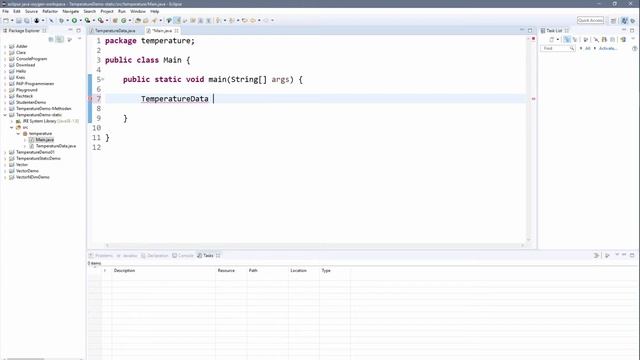The height and width of the screenshot is (360, 640).
Task: Select the StudentenDemo project
Action: tap(31, 102)
